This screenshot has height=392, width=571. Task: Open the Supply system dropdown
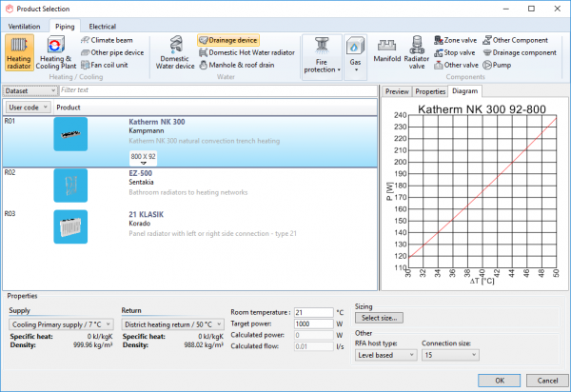click(63, 323)
